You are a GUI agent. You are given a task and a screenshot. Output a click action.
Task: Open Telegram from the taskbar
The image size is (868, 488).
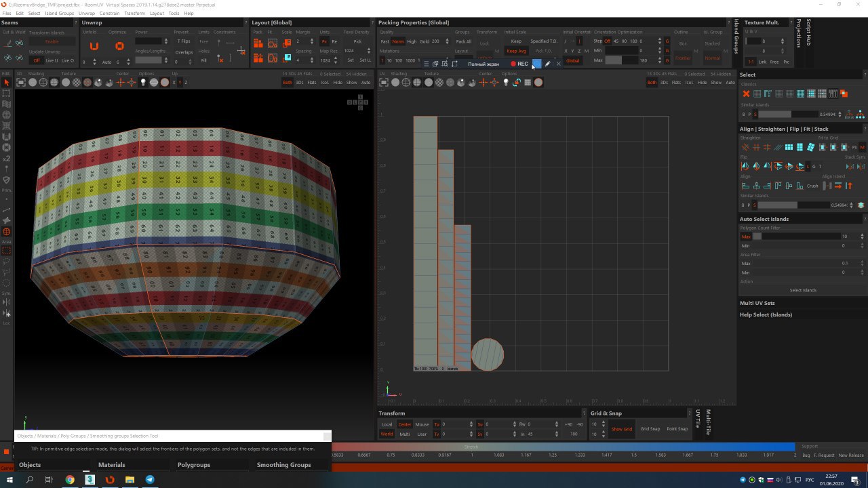(x=150, y=480)
